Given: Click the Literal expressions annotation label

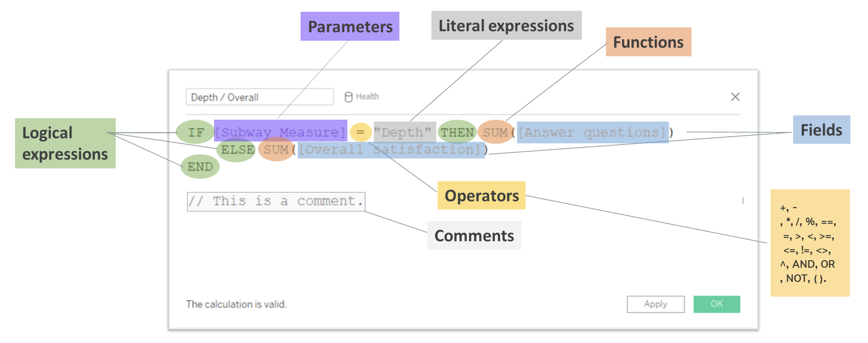Looking at the screenshot, I should click(506, 26).
